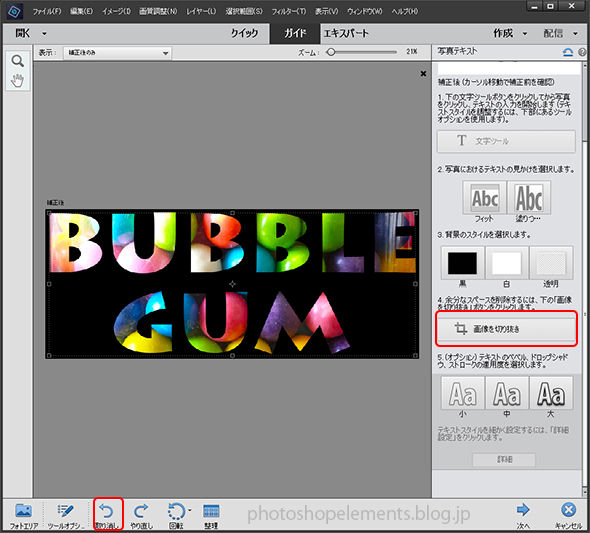Select the black (黒) background style
Image resolution: width=590 pixels, height=533 pixels.
[462, 263]
